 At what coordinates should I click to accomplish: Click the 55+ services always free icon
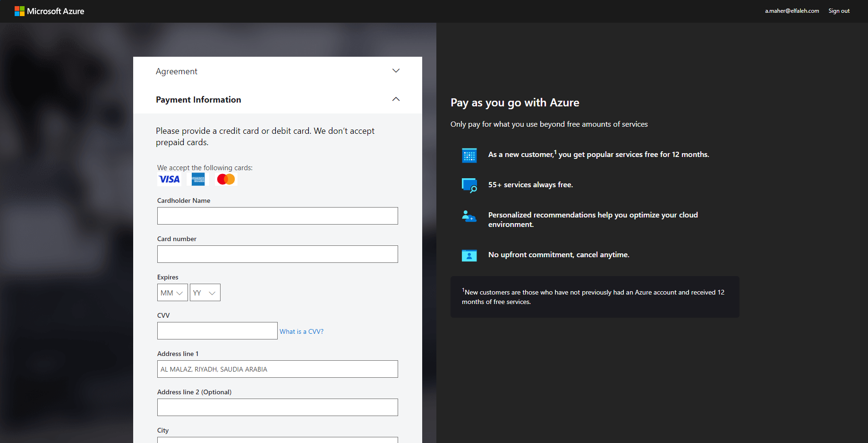point(469,185)
